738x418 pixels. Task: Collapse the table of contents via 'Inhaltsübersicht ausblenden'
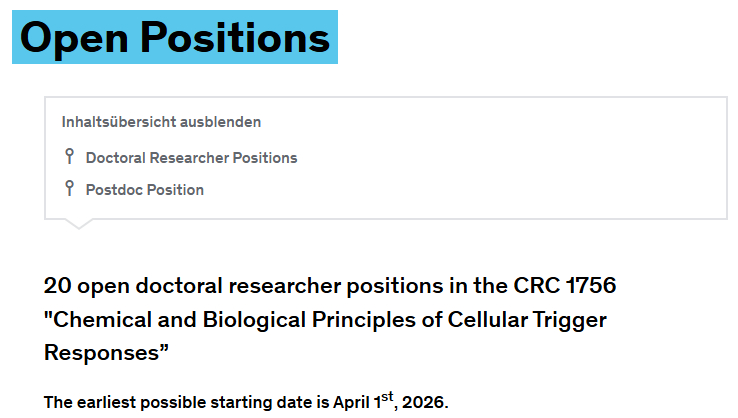[161, 122]
